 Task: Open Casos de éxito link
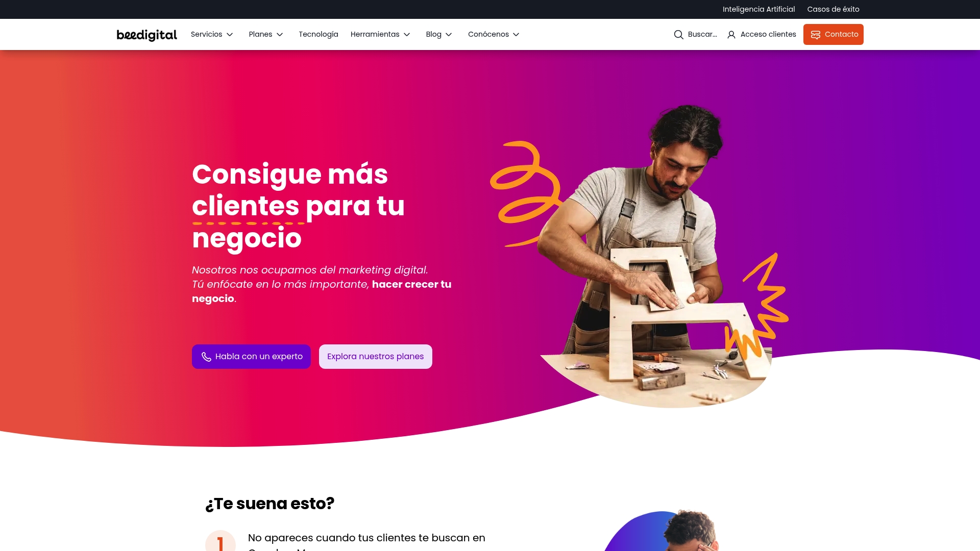[x=833, y=9]
